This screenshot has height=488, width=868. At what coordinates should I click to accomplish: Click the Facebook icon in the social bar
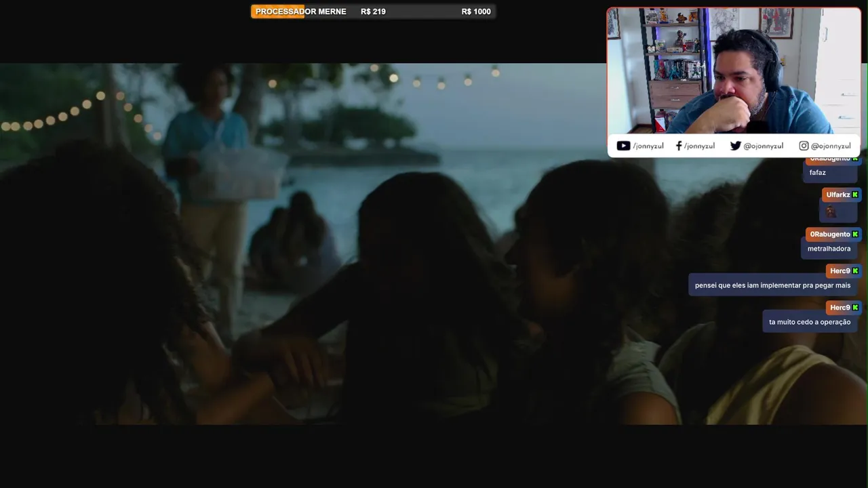679,146
